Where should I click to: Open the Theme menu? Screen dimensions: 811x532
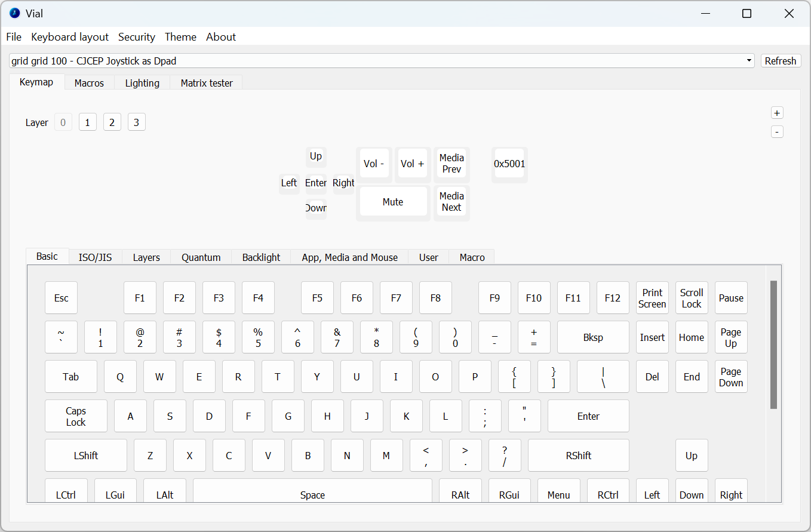180,37
